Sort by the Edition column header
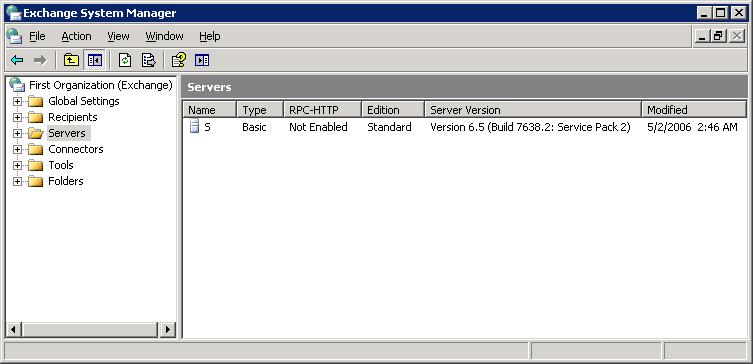Screen dimensions: 753x364 pos(393,109)
